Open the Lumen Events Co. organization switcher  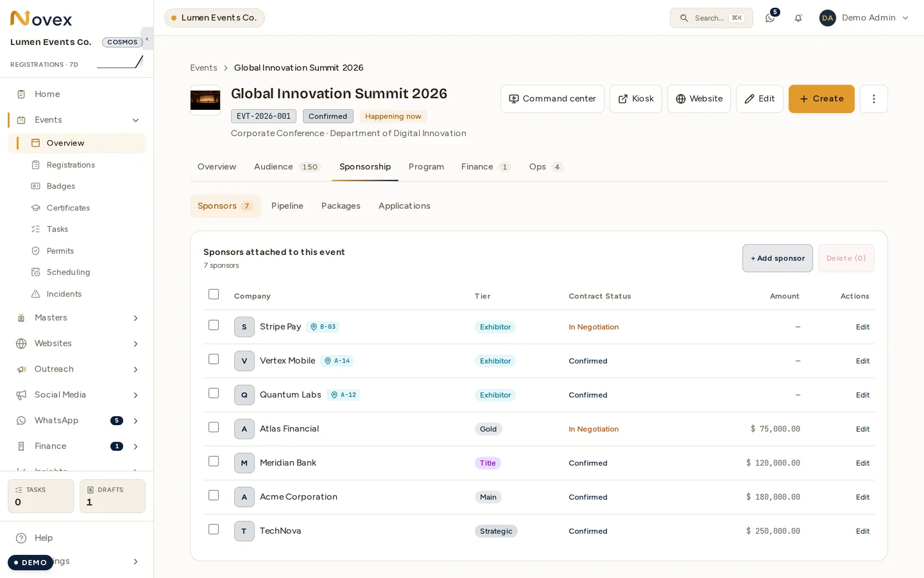(214, 18)
